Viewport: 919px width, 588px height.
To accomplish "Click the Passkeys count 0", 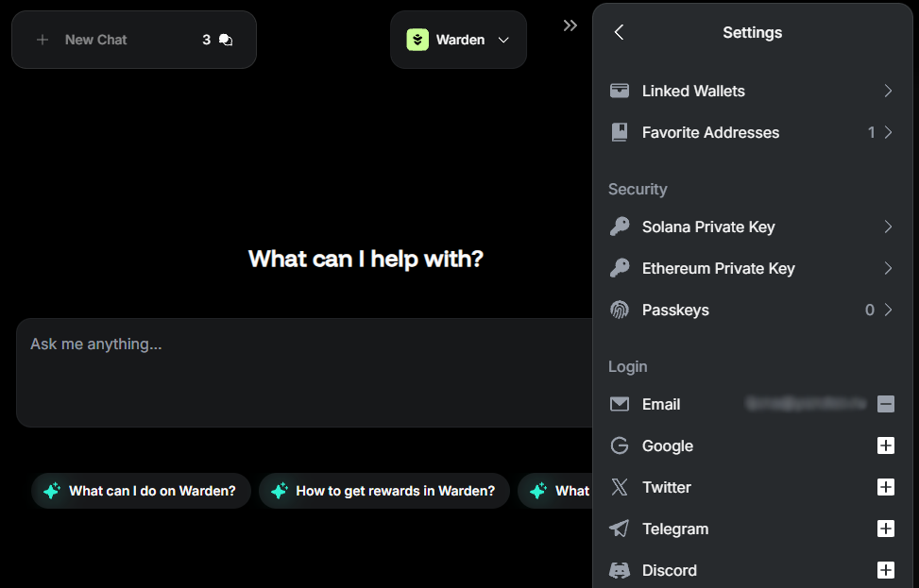I will [x=870, y=310].
